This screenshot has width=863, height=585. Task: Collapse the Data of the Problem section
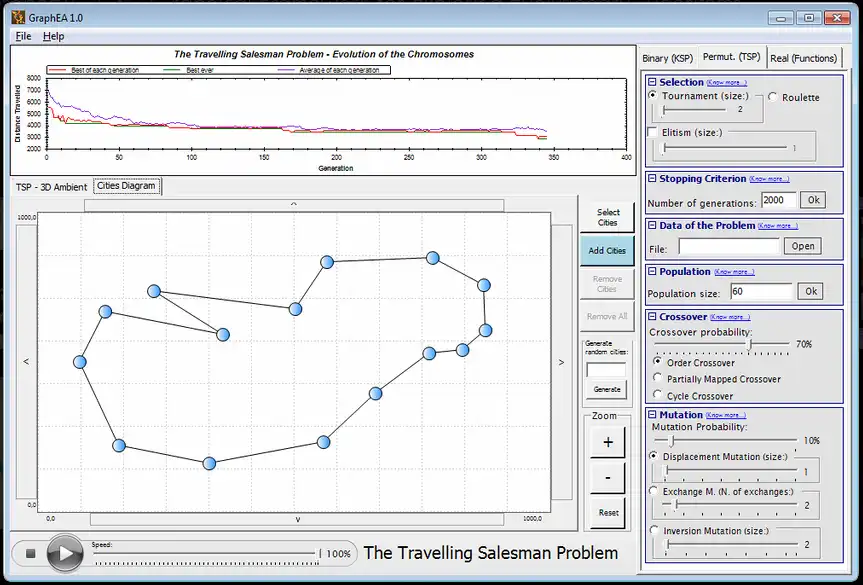[652, 225]
